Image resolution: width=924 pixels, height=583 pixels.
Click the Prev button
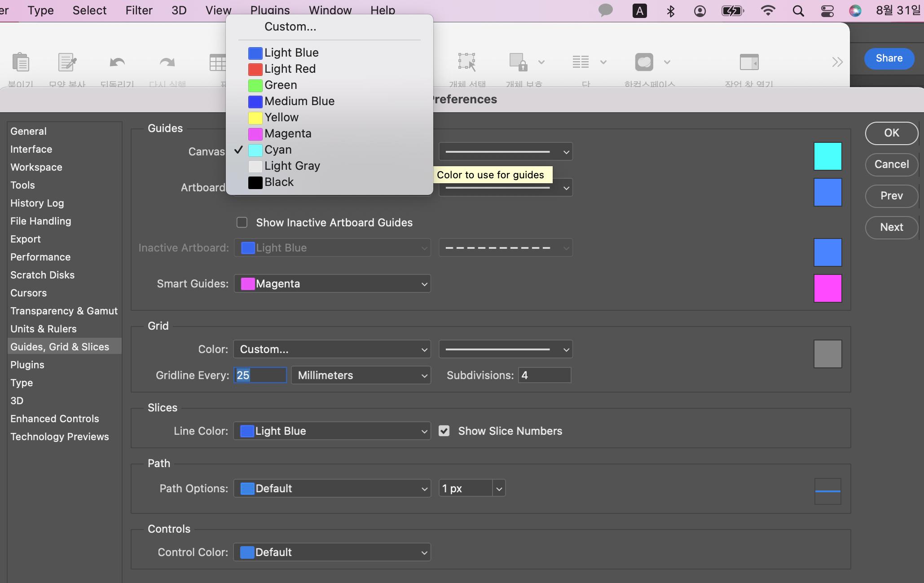[891, 196]
